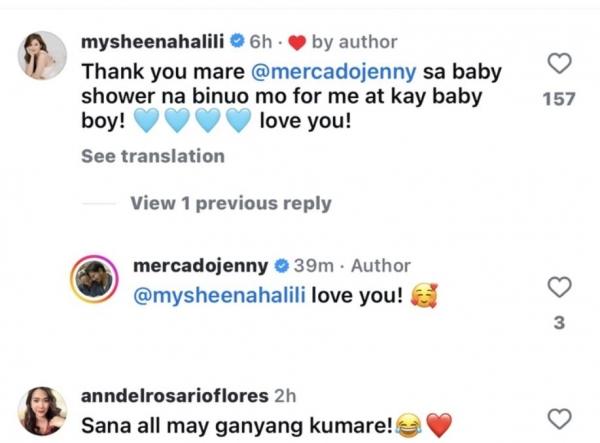Tap the @mercadojenny mention in comment
The height and width of the screenshot is (443, 600).
334,72
